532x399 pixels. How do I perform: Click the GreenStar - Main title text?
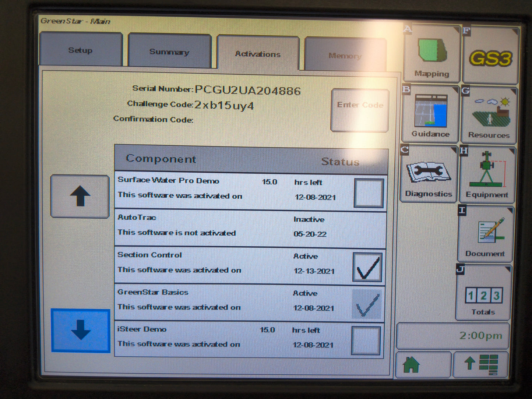click(75, 21)
